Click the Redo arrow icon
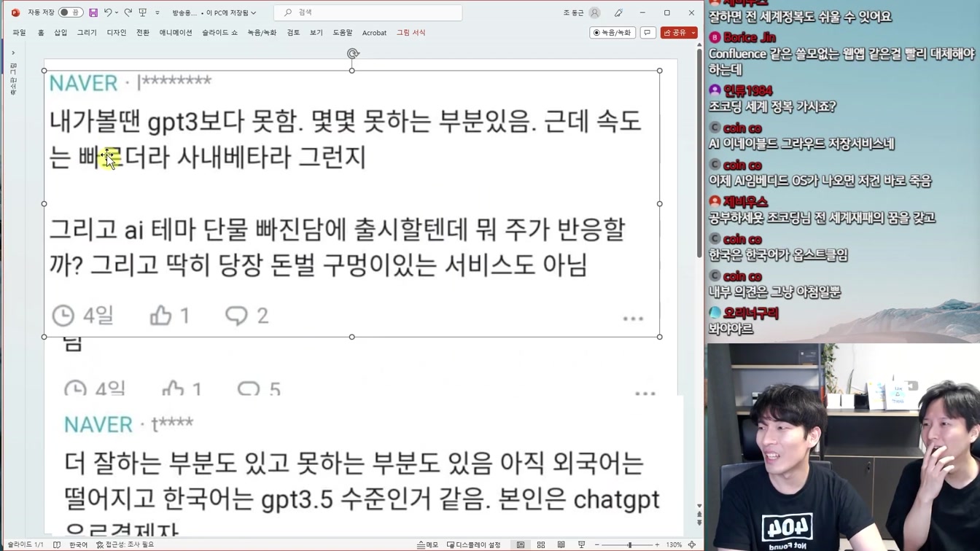 128,12
